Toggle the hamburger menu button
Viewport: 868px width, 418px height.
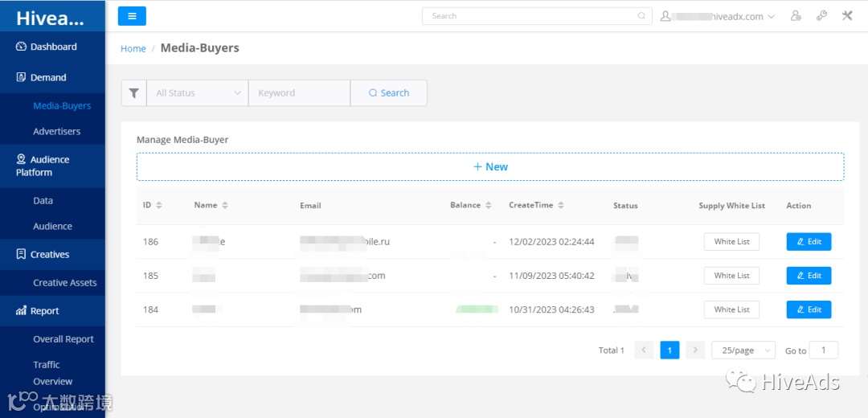pyautogui.click(x=132, y=16)
